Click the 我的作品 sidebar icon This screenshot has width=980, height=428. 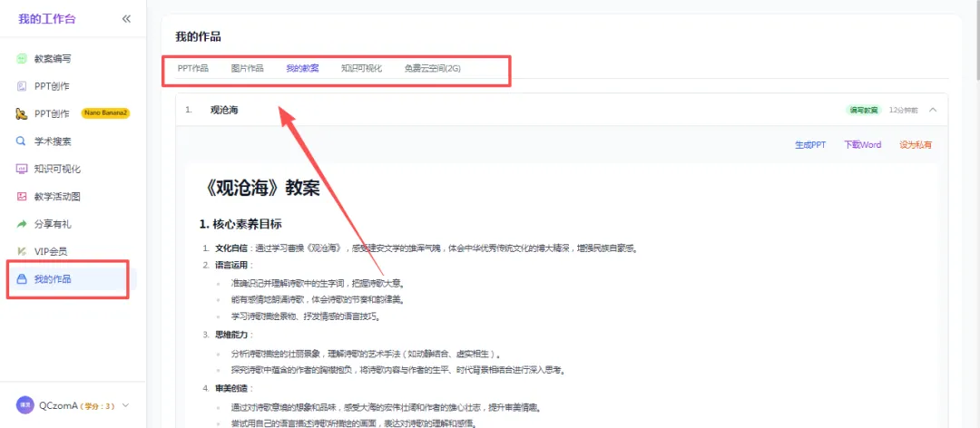tap(22, 278)
